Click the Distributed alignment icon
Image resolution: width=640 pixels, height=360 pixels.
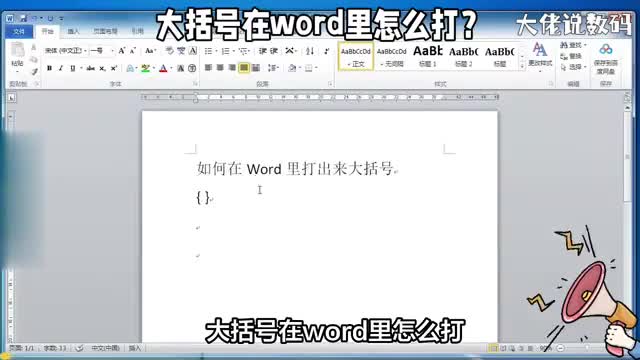(x=256, y=68)
